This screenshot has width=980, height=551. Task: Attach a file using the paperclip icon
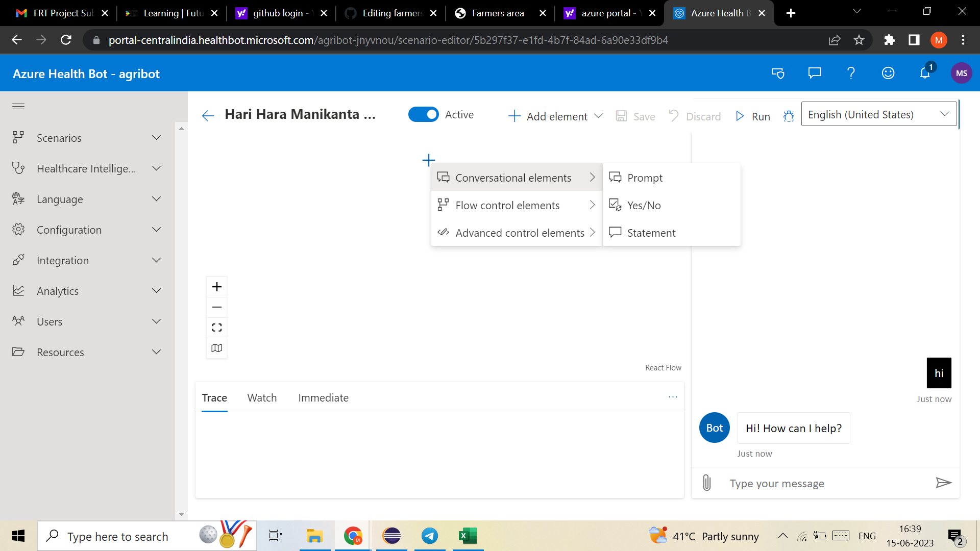[706, 483]
